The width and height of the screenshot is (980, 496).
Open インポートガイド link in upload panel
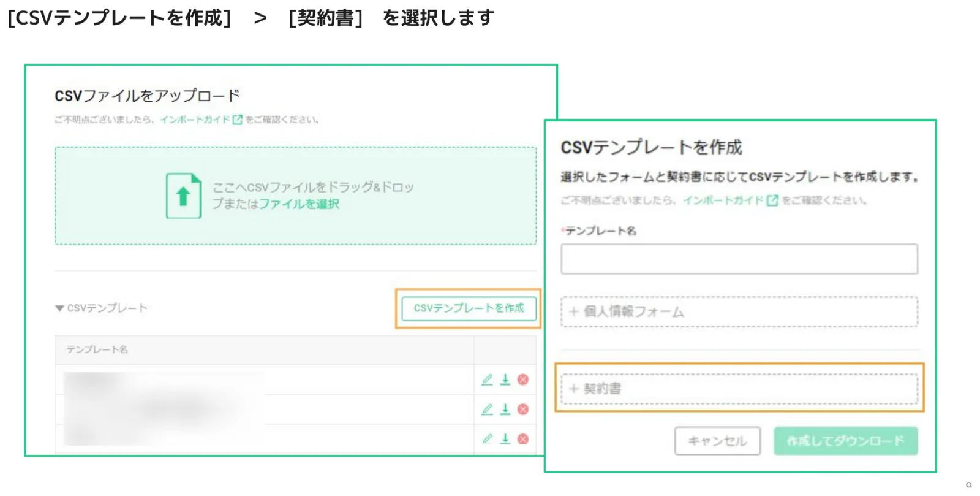click(195, 120)
